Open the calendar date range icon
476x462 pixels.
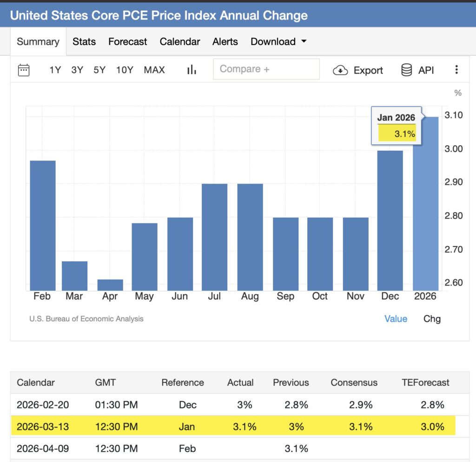point(24,70)
